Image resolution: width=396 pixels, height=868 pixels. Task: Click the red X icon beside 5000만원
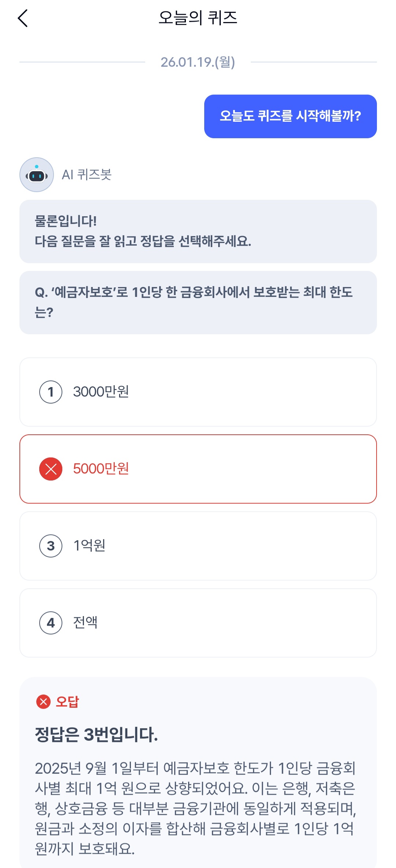51,469
